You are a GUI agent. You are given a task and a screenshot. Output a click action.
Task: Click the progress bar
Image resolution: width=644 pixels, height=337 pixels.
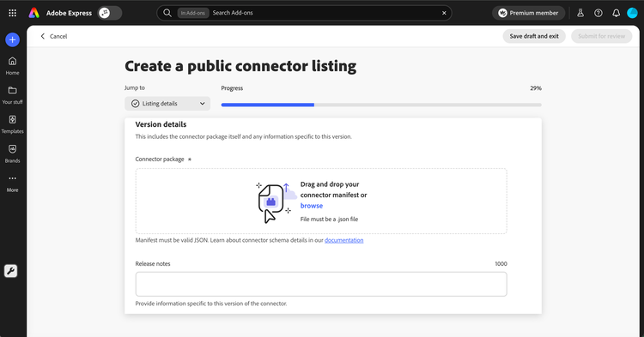pos(381,105)
